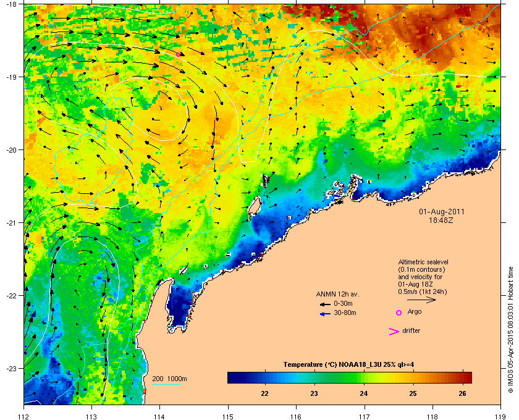Click the magenta drifter marker in the legend

click(x=394, y=332)
